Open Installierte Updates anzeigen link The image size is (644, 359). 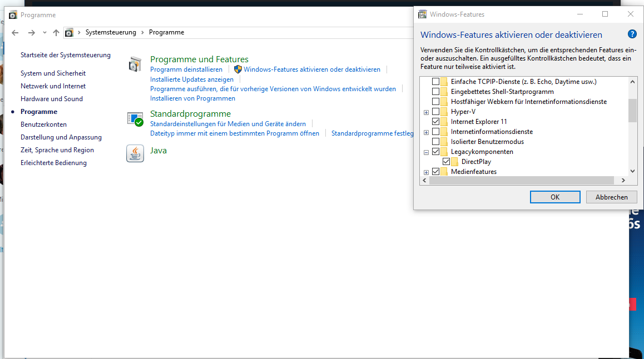pos(192,79)
